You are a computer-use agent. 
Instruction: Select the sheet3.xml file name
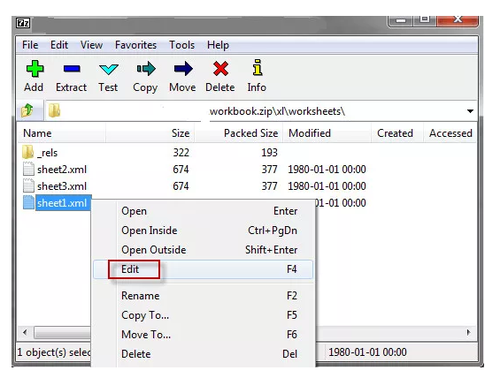[62, 186]
